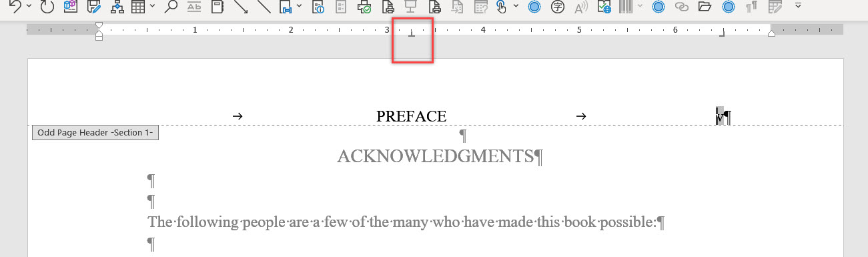Click the left indent square on ruler
The height and width of the screenshot is (257, 868).
coord(99,37)
